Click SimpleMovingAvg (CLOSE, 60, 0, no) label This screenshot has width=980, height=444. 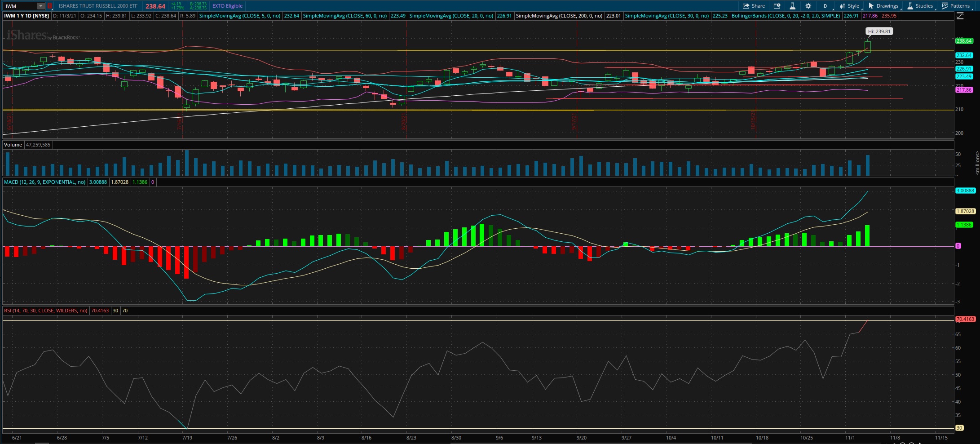click(345, 16)
